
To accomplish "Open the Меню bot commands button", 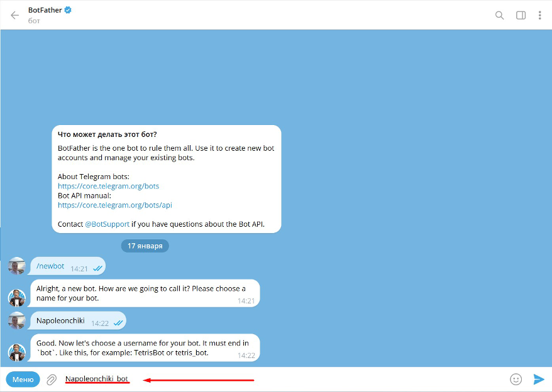I will click(x=23, y=379).
